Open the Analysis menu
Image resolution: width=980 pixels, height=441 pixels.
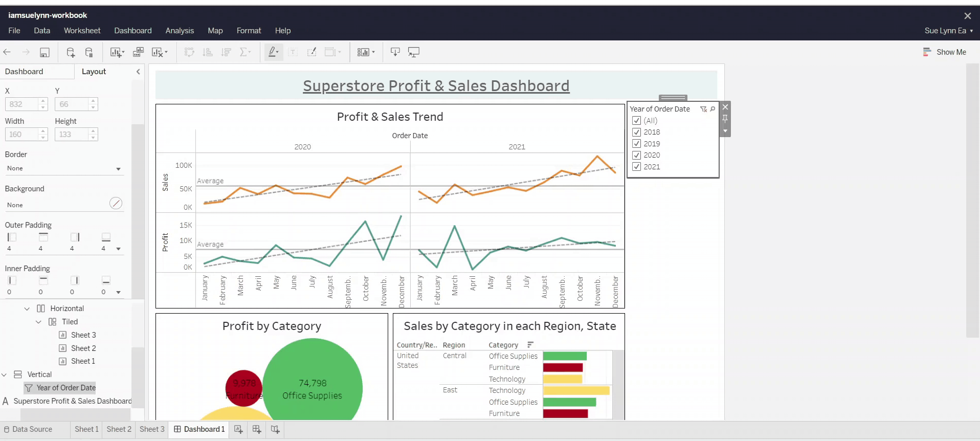coord(180,31)
